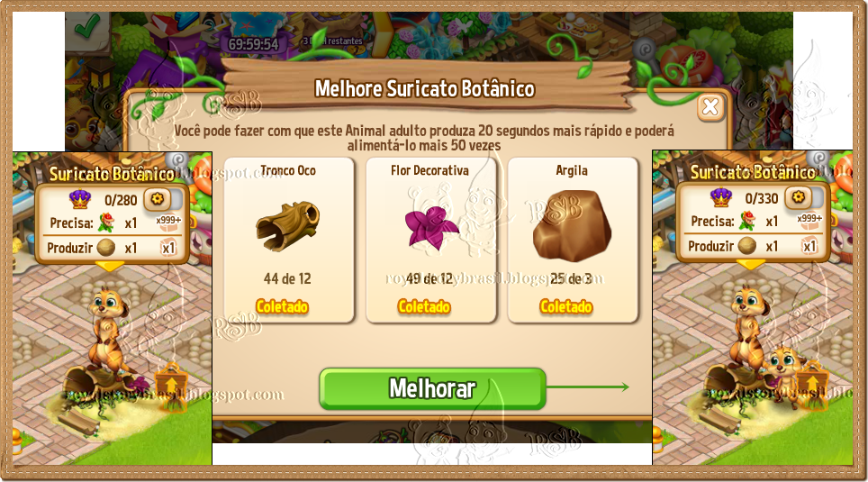Click the green checkmark at the top left

[x=87, y=27]
